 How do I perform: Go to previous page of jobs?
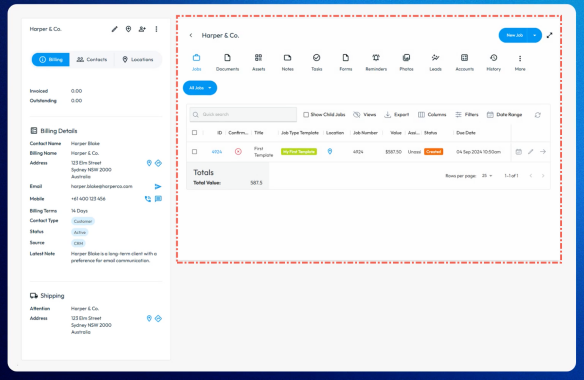click(x=531, y=176)
